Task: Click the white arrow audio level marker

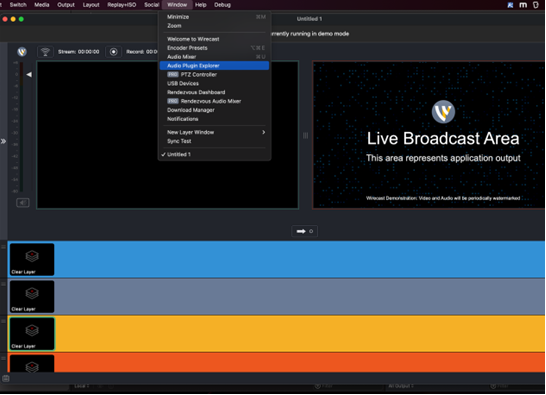Action: click(x=29, y=75)
